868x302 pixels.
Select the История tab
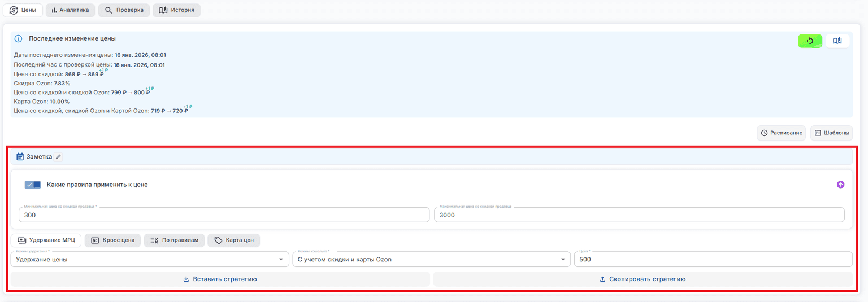click(x=176, y=10)
